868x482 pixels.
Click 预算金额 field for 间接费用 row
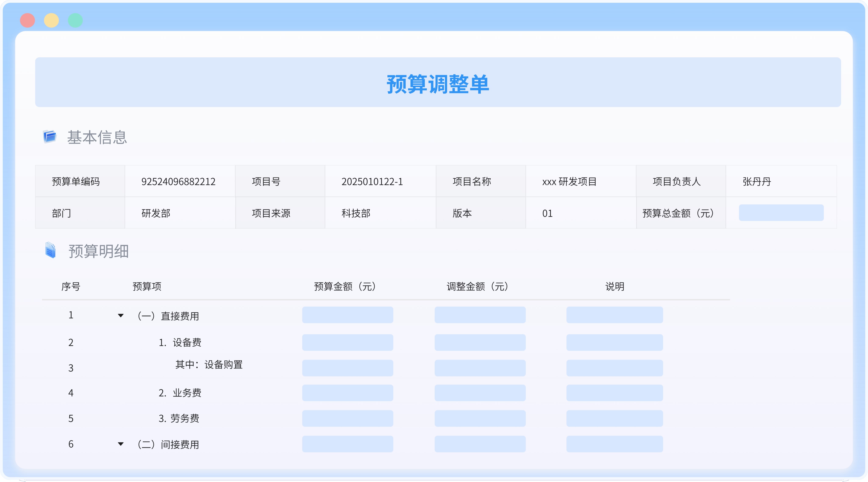point(347,444)
